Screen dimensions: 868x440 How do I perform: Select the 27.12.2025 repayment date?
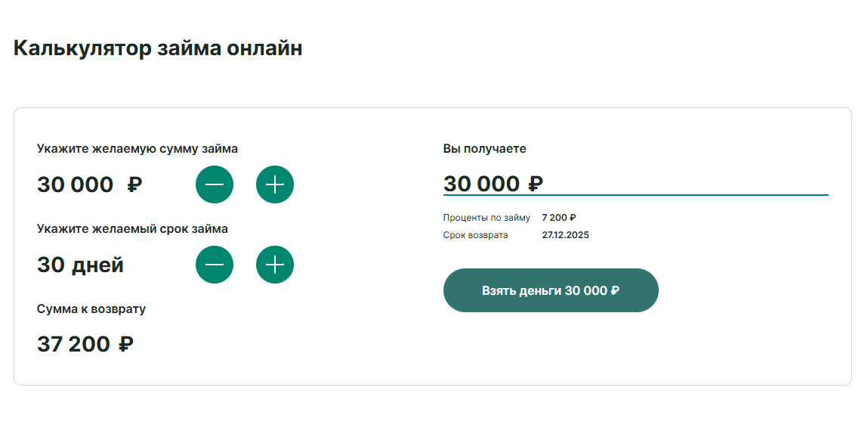click(565, 235)
